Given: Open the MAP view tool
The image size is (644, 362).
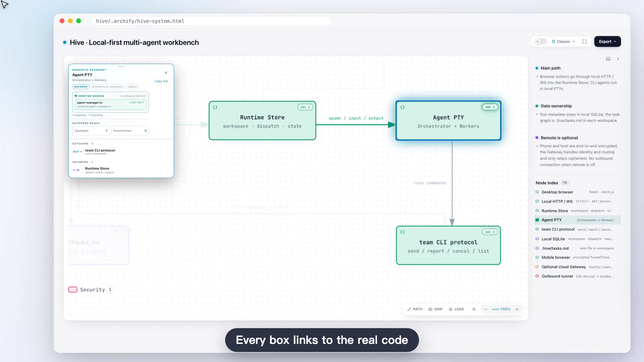Looking at the screenshot, I should click(x=435, y=309).
